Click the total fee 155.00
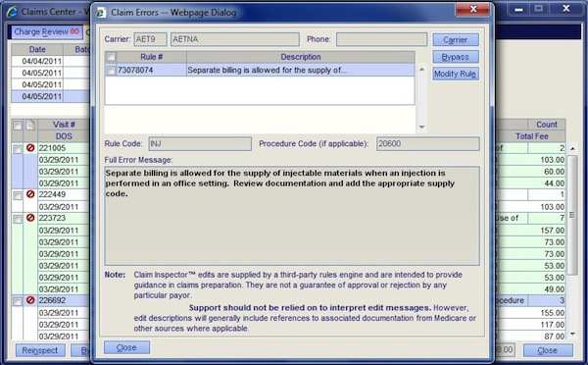588x365 pixels. tap(552, 313)
